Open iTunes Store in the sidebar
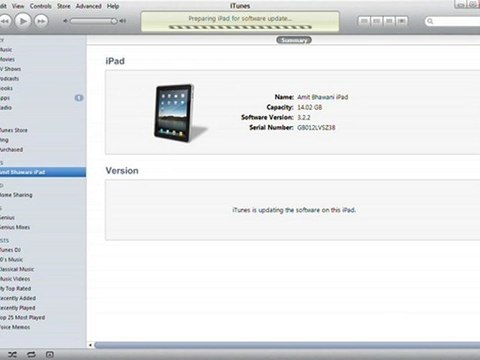 pyautogui.click(x=14, y=130)
